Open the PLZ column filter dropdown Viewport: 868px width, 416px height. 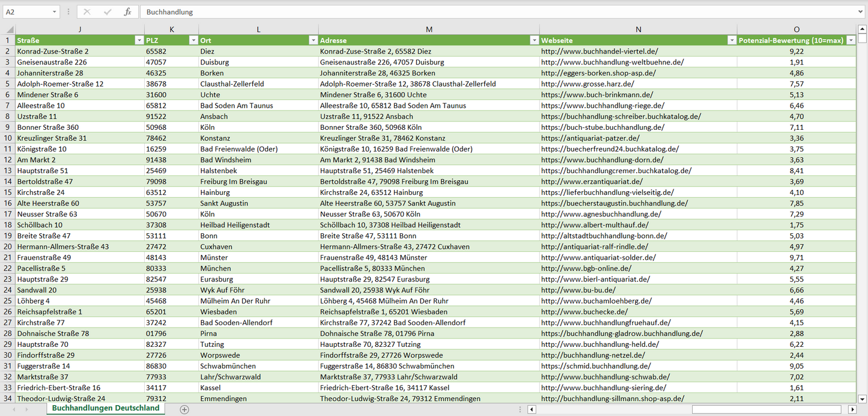(x=193, y=40)
